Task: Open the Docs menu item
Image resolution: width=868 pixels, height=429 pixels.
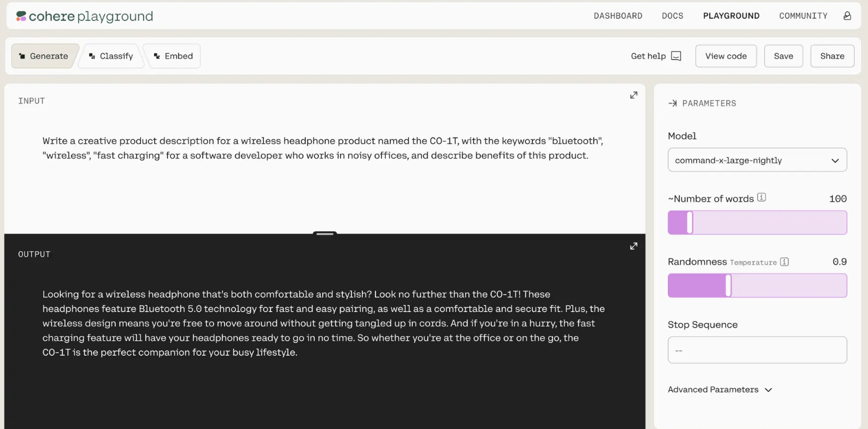Action: [x=672, y=16]
